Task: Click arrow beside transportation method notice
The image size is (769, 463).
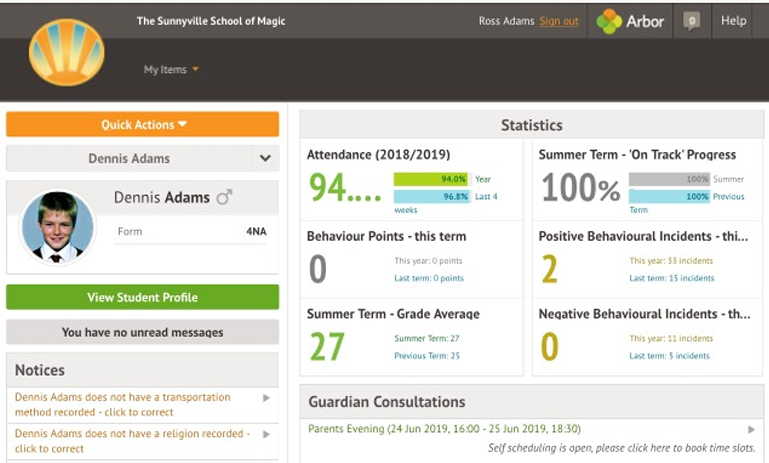Action: point(266,398)
